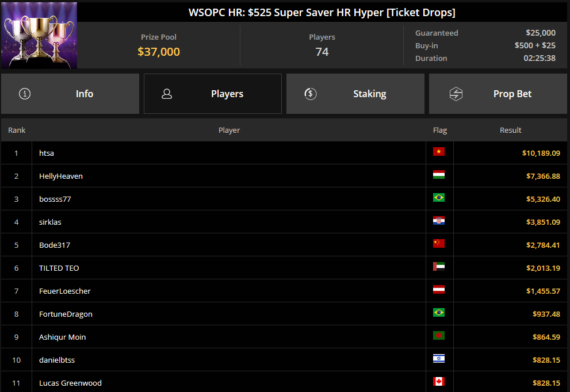
Task: Click the Rank column header
Action: coord(17,130)
